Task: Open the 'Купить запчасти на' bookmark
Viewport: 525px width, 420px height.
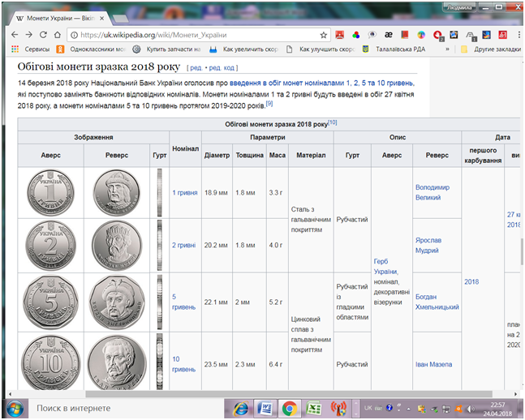Action: pyautogui.click(x=166, y=49)
